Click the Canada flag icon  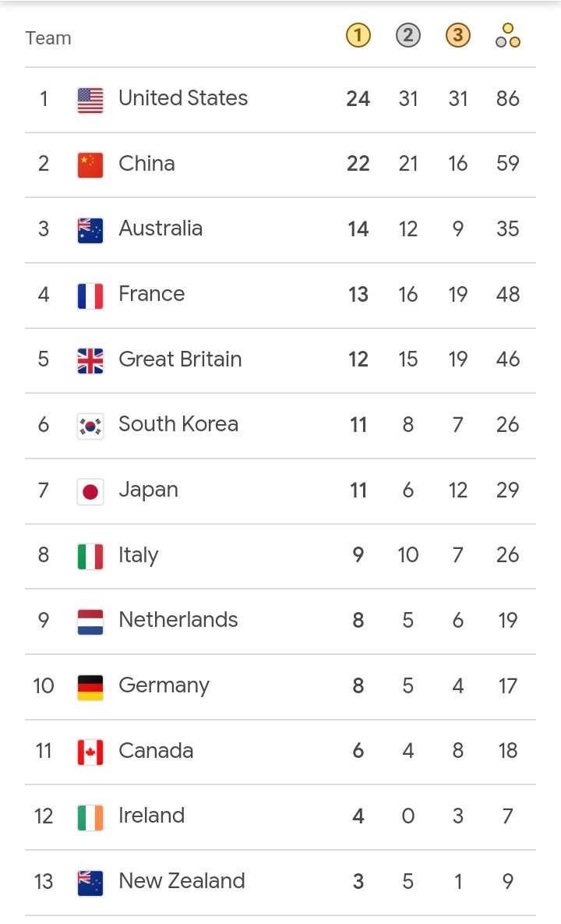coord(90,751)
